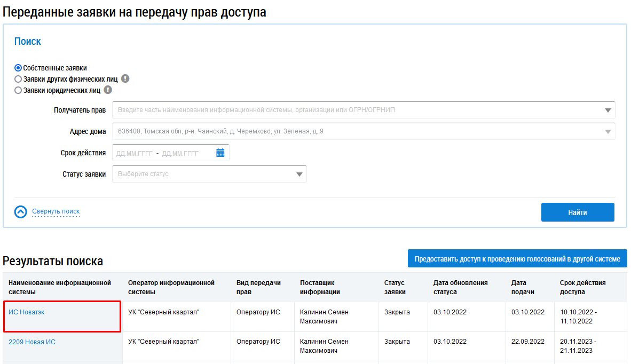Select Собственные заявки radio button
The width and height of the screenshot is (631, 364).
click(18, 68)
